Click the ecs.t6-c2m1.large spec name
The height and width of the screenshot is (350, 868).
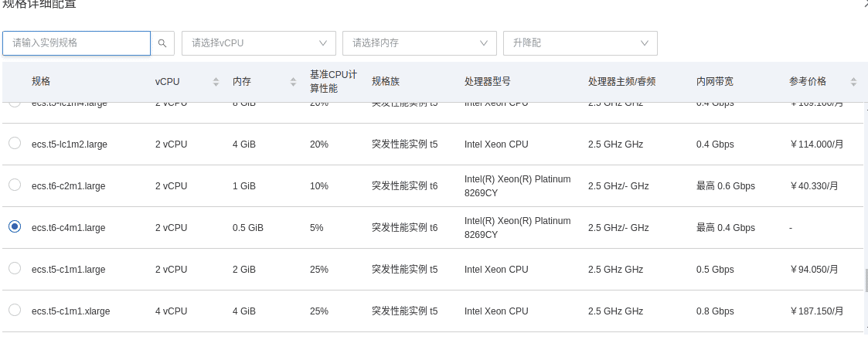(x=68, y=186)
